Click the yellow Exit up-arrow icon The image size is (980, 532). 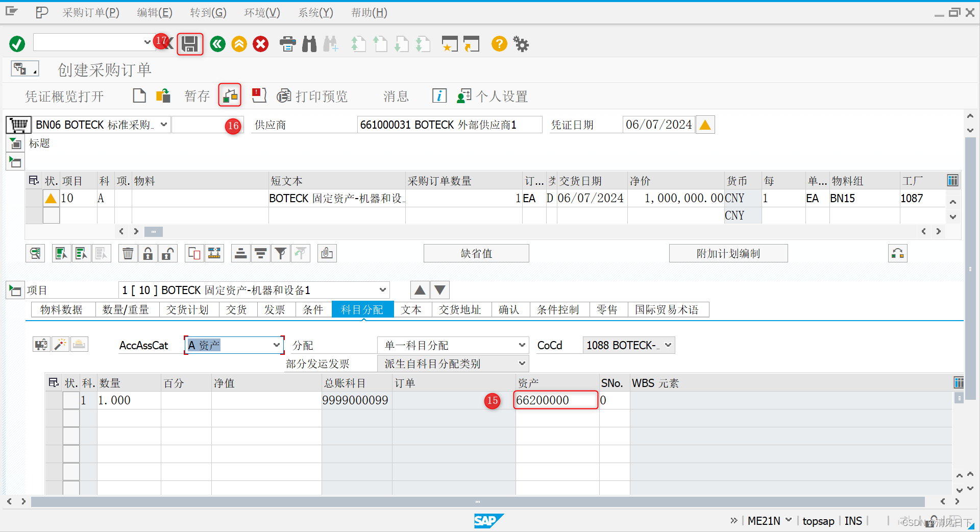[x=239, y=44]
